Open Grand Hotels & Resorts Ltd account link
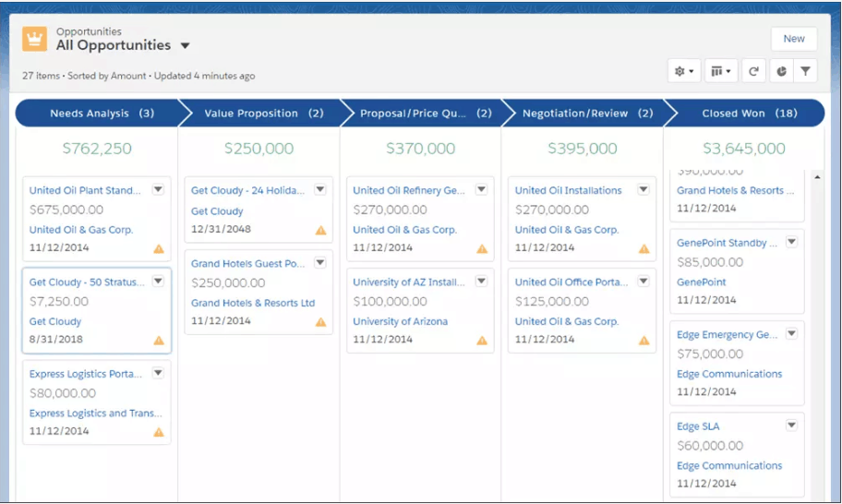Screen dimensions: 842x504 pyautogui.click(x=253, y=303)
